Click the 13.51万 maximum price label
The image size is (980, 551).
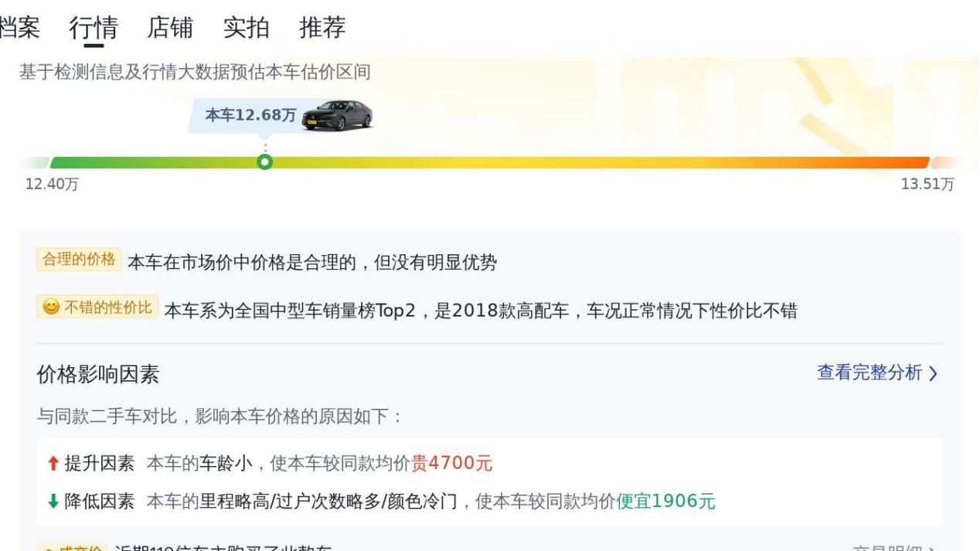927,185
